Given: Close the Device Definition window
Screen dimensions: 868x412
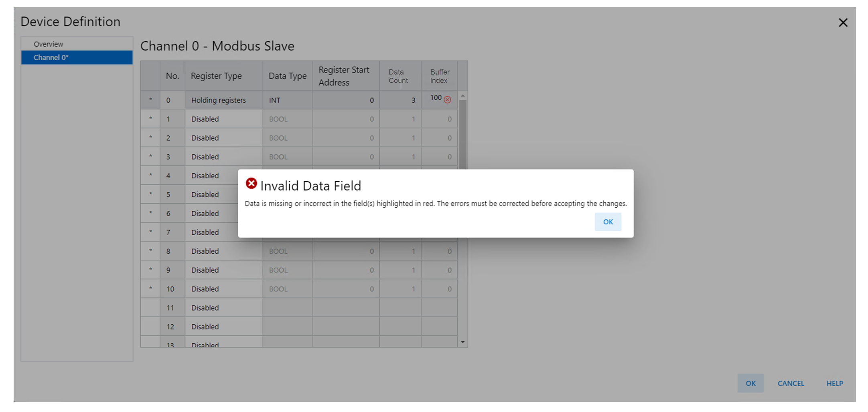Looking at the screenshot, I should (843, 23).
